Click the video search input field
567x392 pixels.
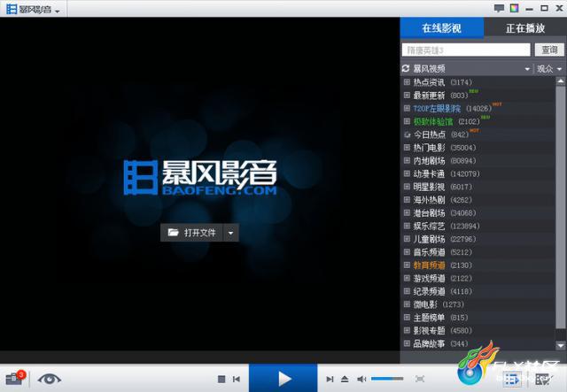(x=466, y=50)
